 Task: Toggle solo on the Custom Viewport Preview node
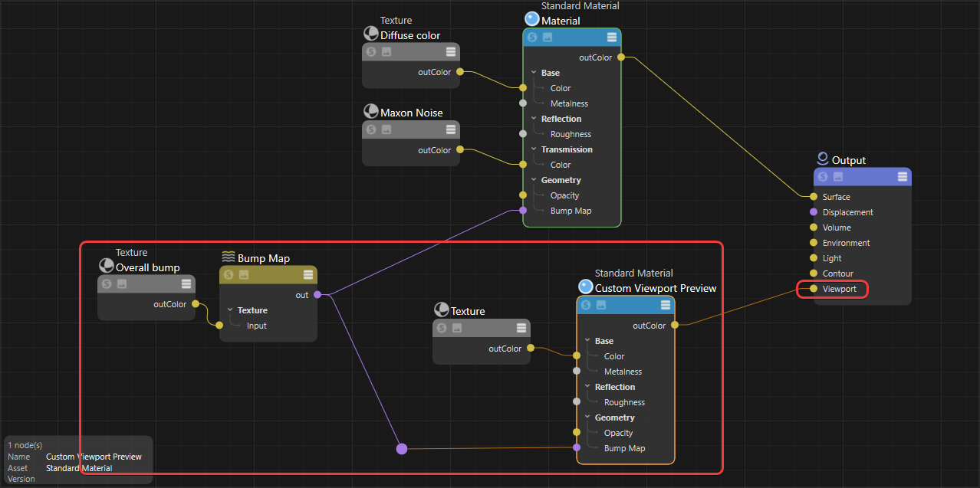point(586,305)
